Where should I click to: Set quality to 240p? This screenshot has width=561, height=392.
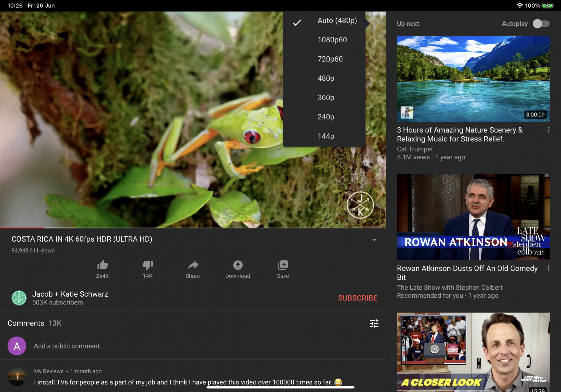326,117
